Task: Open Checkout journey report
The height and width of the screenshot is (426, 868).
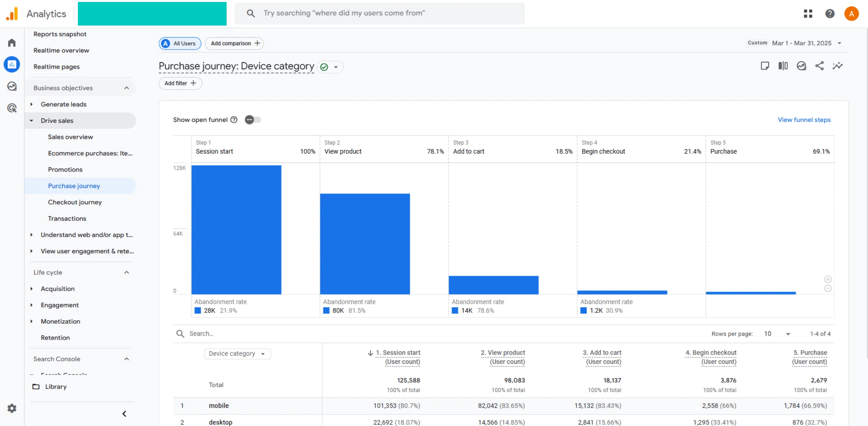Action: point(75,202)
